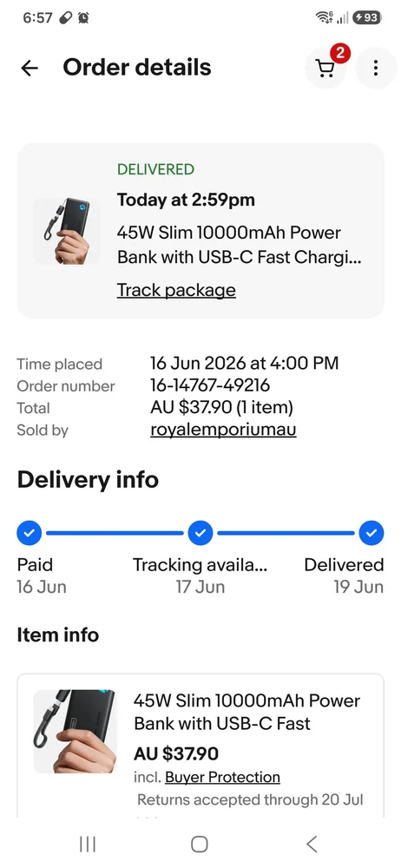Open the Buyer Protection link
Viewport: 401px width, 868px height.
(x=223, y=777)
